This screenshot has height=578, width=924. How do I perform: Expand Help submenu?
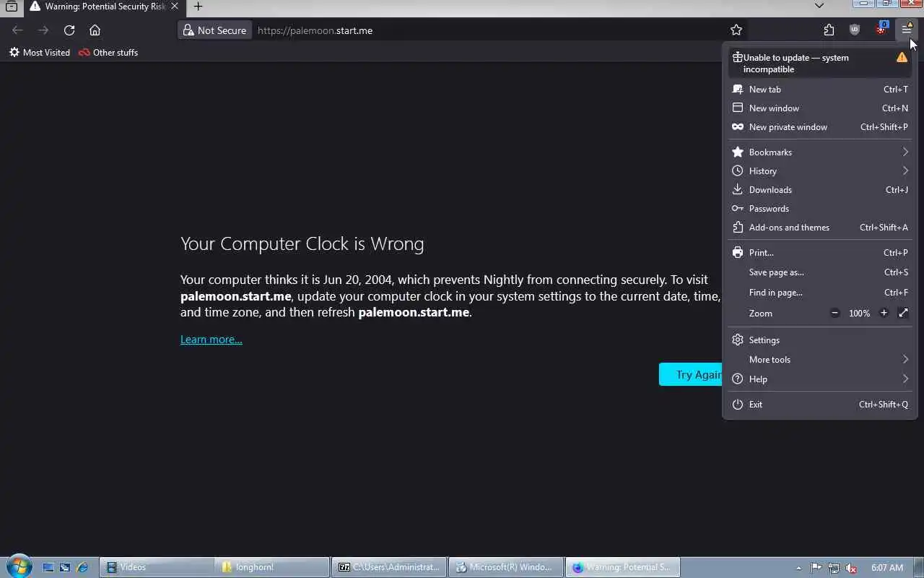(820, 379)
